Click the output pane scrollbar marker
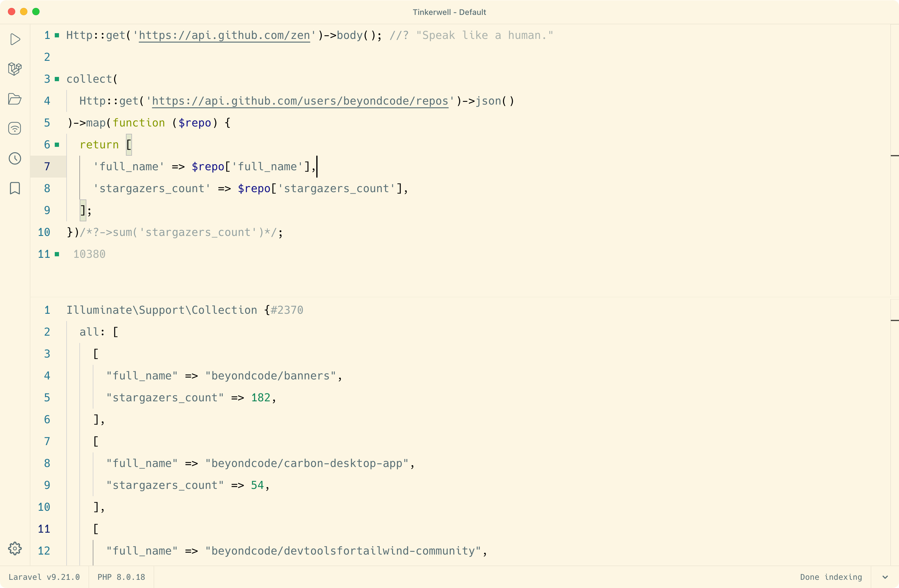The height and width of the screenshot is (588, 899). tap(894, 321)
